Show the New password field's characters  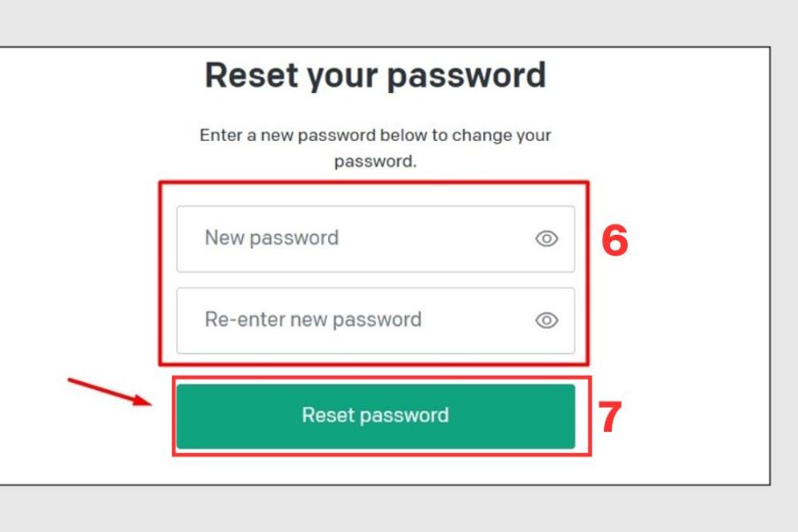click(x=547, y=239)
